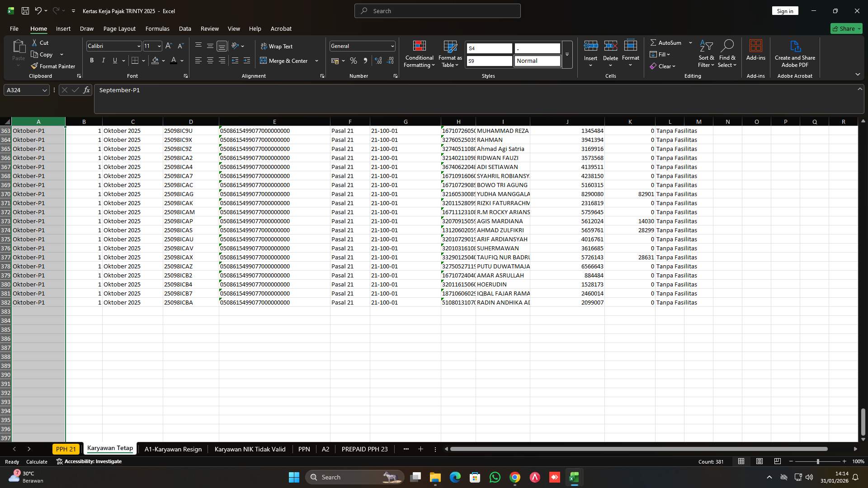Select the Format Painter tool
868x488 pixels.
[x=53, y=66]
